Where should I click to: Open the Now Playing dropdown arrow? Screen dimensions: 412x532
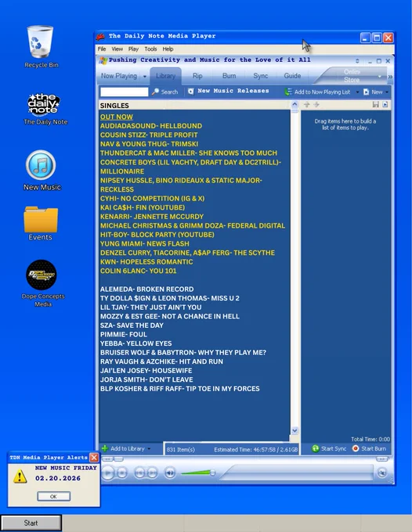click(145, 77)
